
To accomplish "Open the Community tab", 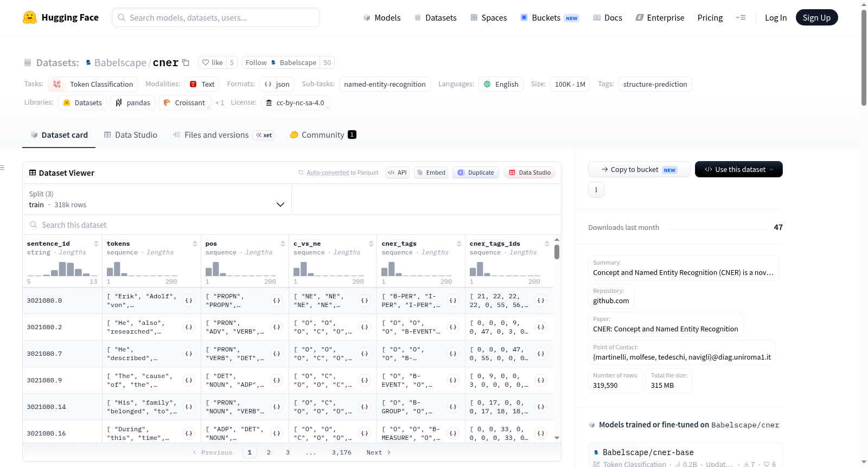I will coord(323,135).
